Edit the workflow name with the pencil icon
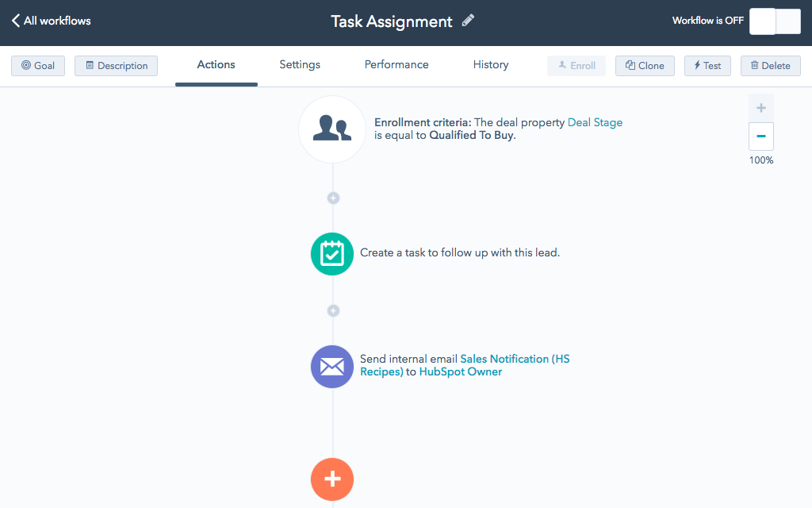Viewport: 812px width, 508px height. pos(467,21)
